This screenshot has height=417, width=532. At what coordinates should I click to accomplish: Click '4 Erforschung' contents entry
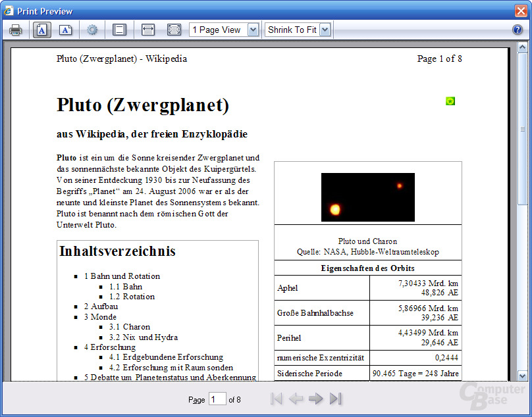[x=110, y=347]
